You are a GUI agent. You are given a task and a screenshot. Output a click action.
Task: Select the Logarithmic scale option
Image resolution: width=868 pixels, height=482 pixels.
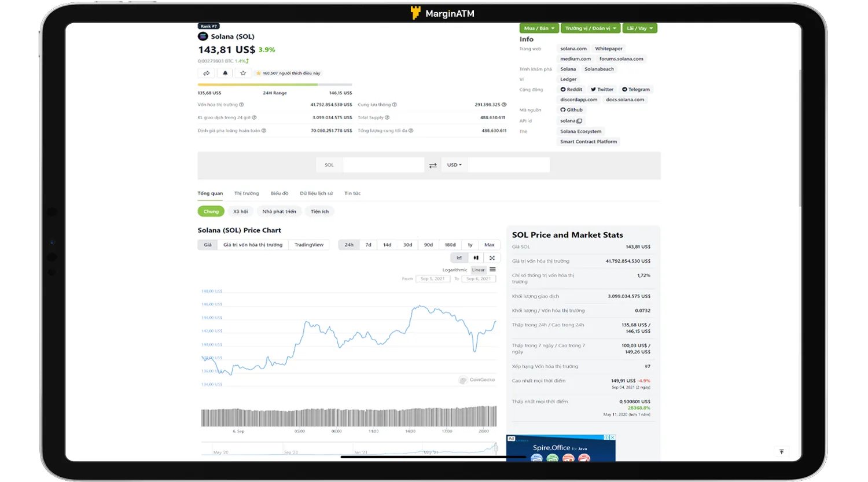pyautogui.click(x=455, y=270)
